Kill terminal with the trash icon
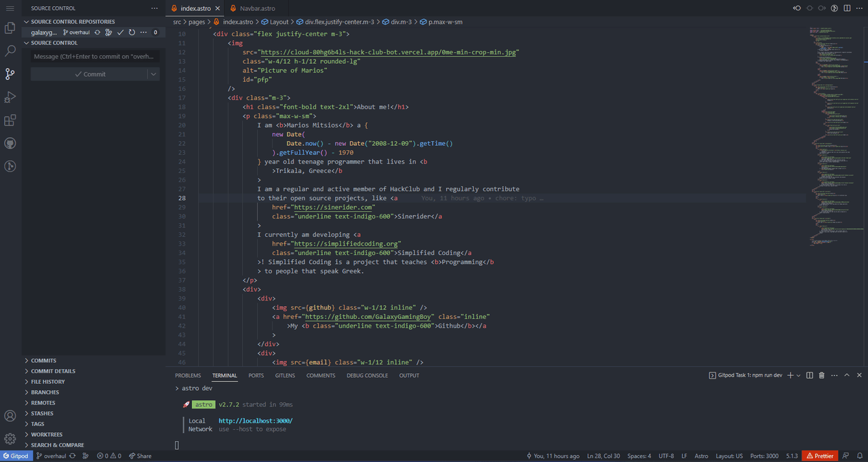The height and width of the screenshot is (462, 868). pyautogui.click(x=822, y=375)
